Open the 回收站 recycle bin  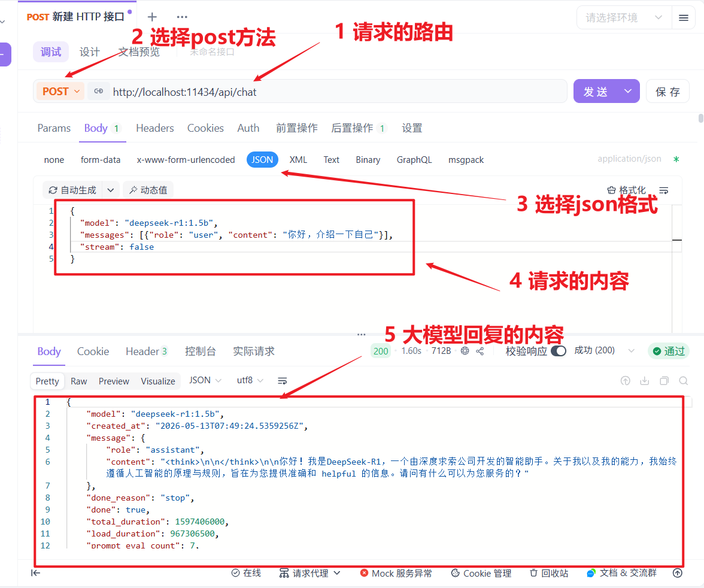click(x=548, y=573)
